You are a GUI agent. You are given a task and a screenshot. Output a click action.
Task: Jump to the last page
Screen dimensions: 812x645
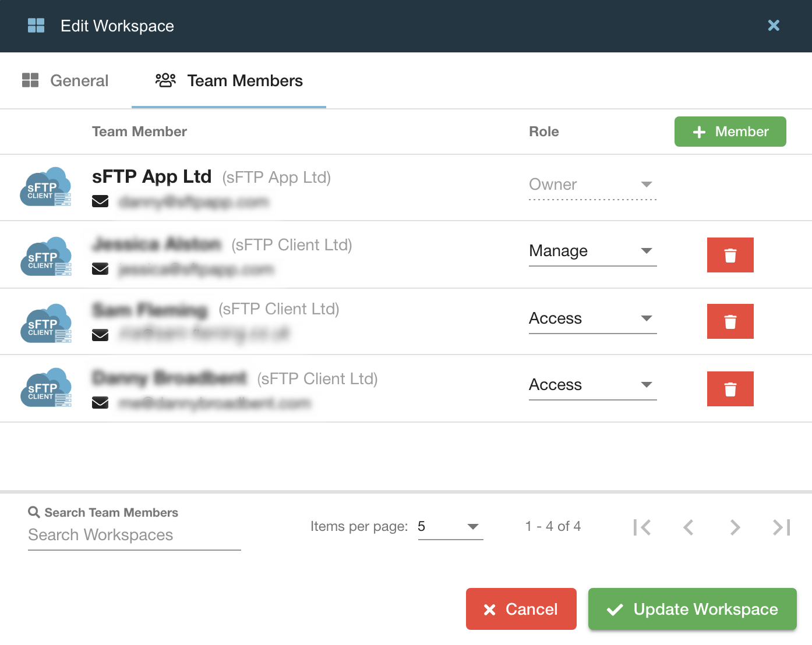782,527
